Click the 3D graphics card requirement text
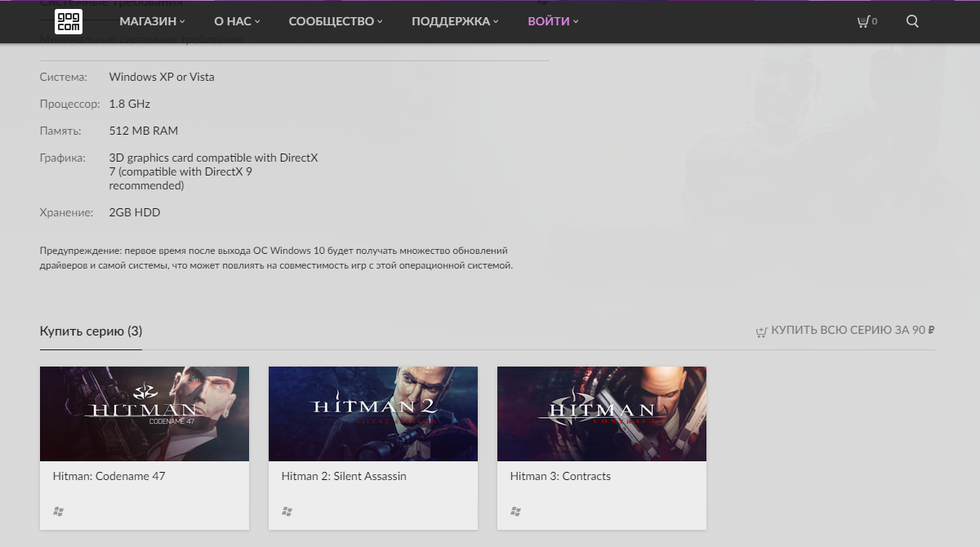Screen dimensions: 980x547 pos(213,171)
